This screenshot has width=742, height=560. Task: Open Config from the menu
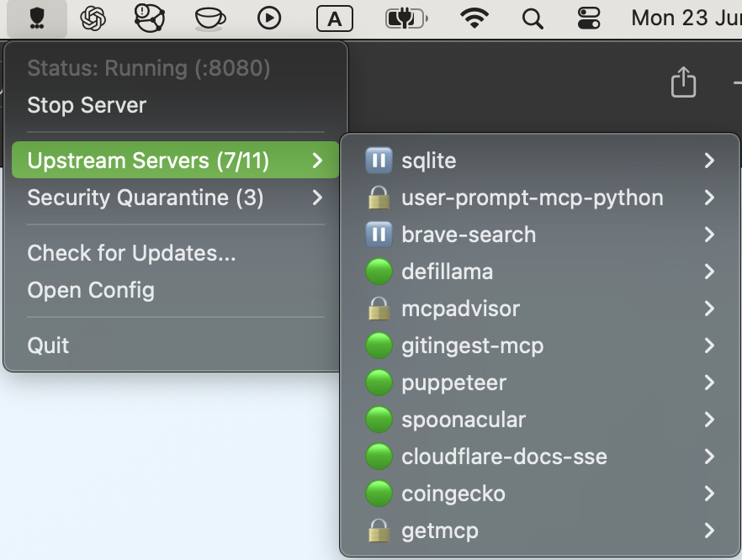point(91,290)
